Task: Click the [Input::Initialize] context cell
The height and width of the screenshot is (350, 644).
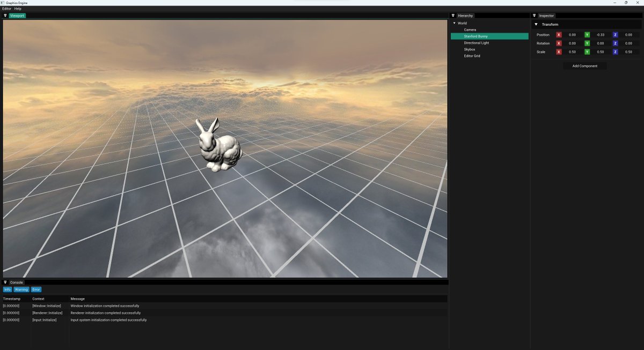Action: tap(44, 320)
